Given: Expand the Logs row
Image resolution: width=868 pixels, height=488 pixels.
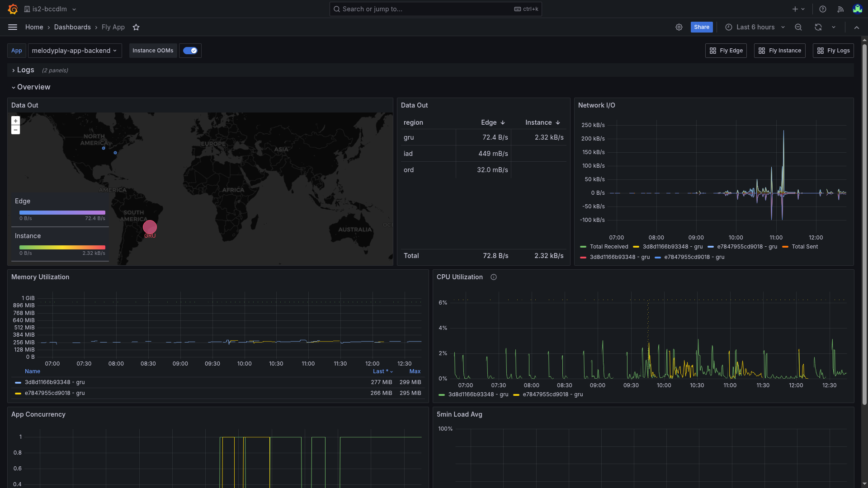Looking at the screenshot, I should [25, 70].
